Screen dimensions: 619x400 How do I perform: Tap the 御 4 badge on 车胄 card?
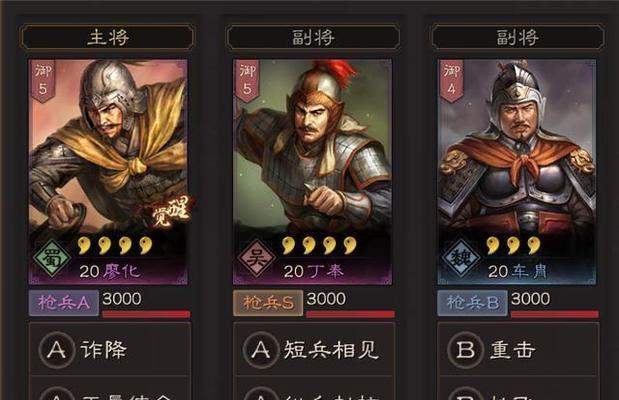tap(452, 81)
